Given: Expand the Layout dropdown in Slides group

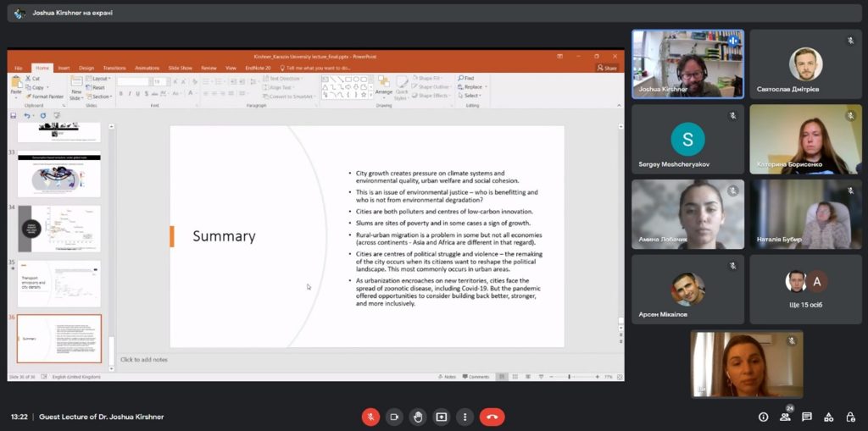Looking at the screenshot, I should [x=100, y=79].
